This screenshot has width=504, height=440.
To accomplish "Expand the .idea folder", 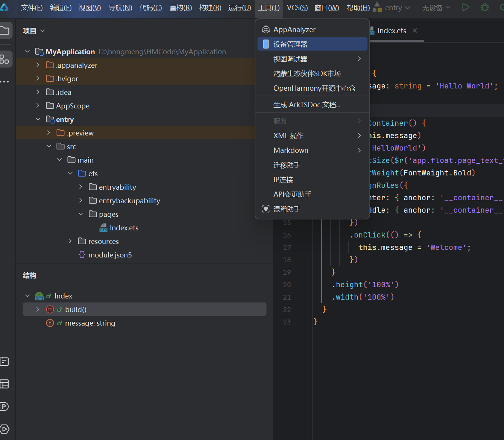I will (38, 92).
